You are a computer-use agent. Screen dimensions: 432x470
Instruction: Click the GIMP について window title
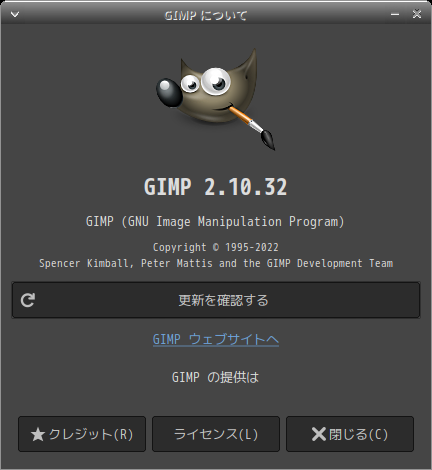pyautogui.click(x=206, y=15)
